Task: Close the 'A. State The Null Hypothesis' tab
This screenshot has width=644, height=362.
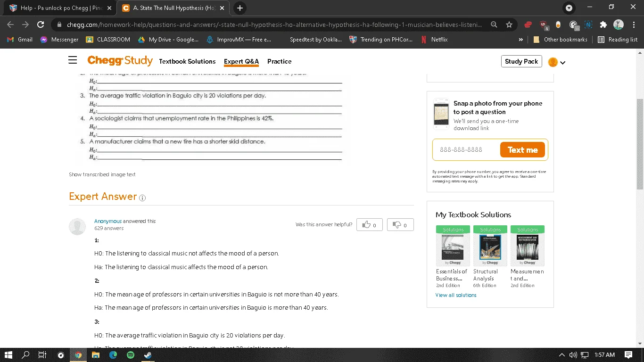Action: pyautogui.click(x=223, y=8)
